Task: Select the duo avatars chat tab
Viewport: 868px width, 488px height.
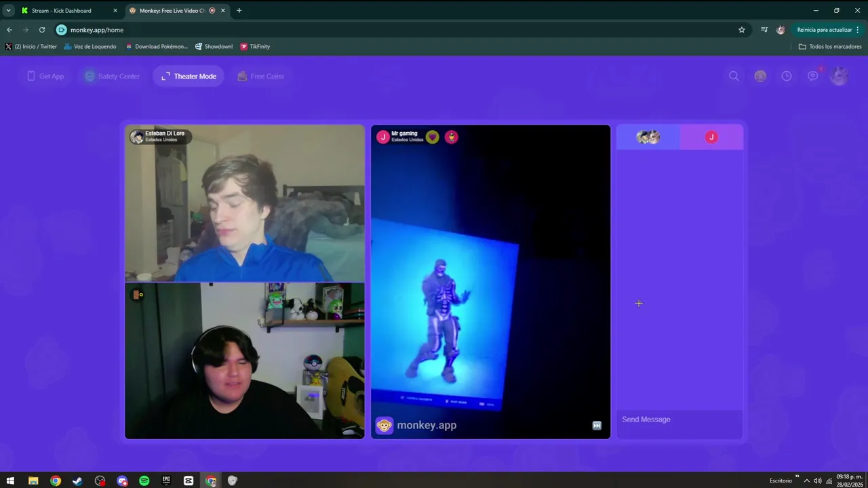Action: tap(648, 137)
